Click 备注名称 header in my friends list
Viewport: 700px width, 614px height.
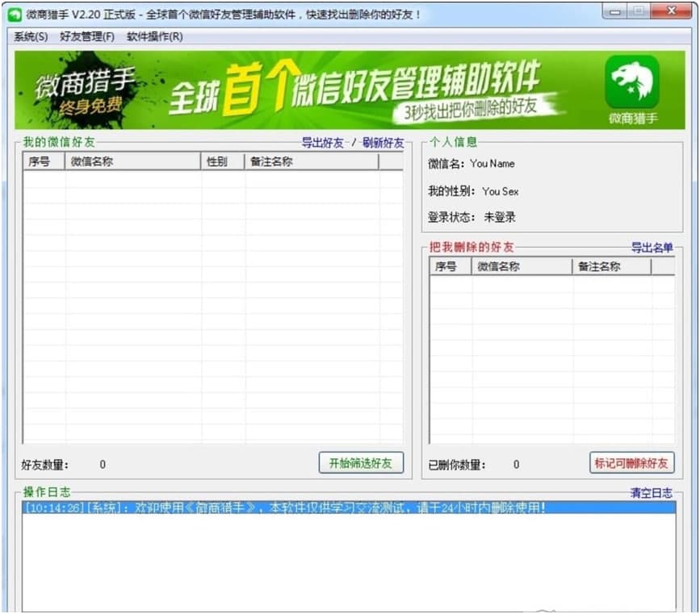point(311,161)
